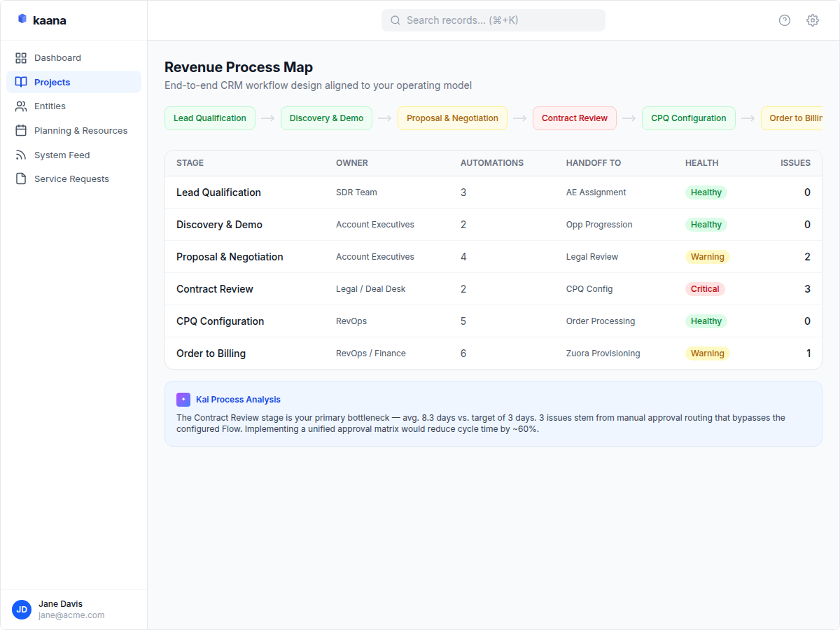
Task: Open Service Requests document icon
Action: tap(21, 178)
